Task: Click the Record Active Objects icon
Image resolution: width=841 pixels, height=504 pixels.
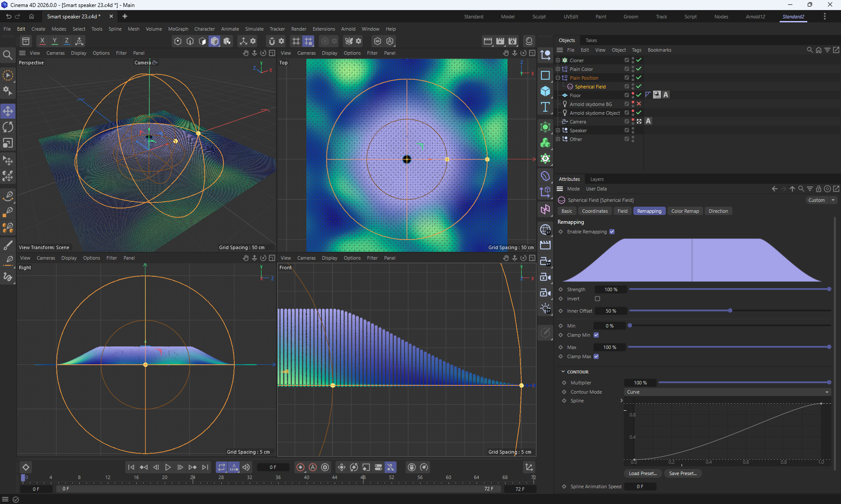Action: [300, 467]
